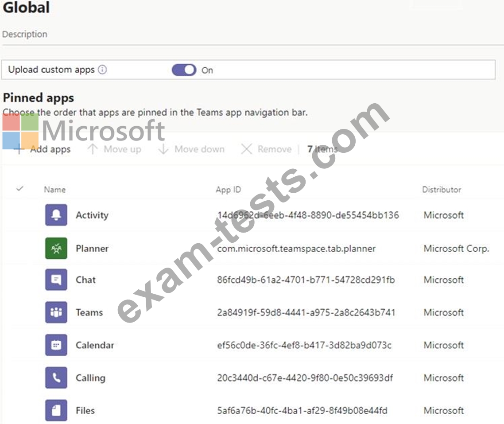Turn off the Upload custom apps toggle

click(x=184, y=70)
